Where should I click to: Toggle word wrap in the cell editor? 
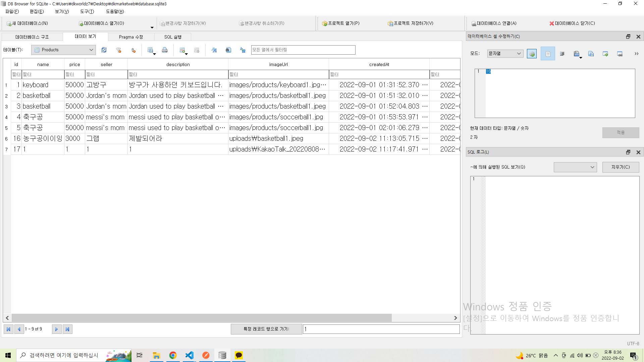562,54
